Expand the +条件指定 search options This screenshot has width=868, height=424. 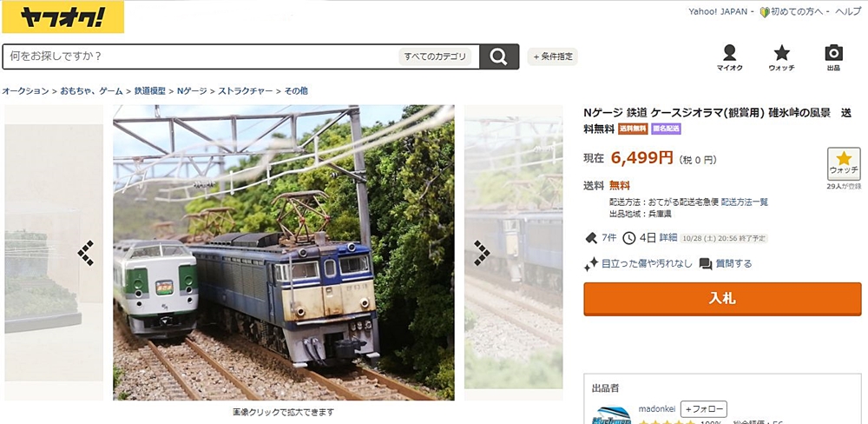pyautogui.click(x=552, y=56)
